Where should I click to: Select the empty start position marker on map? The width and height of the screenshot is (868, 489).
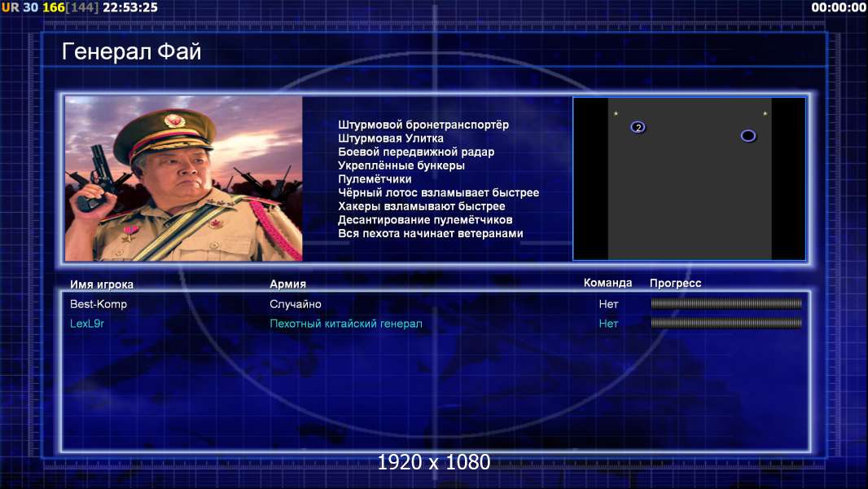click(747, 135)
